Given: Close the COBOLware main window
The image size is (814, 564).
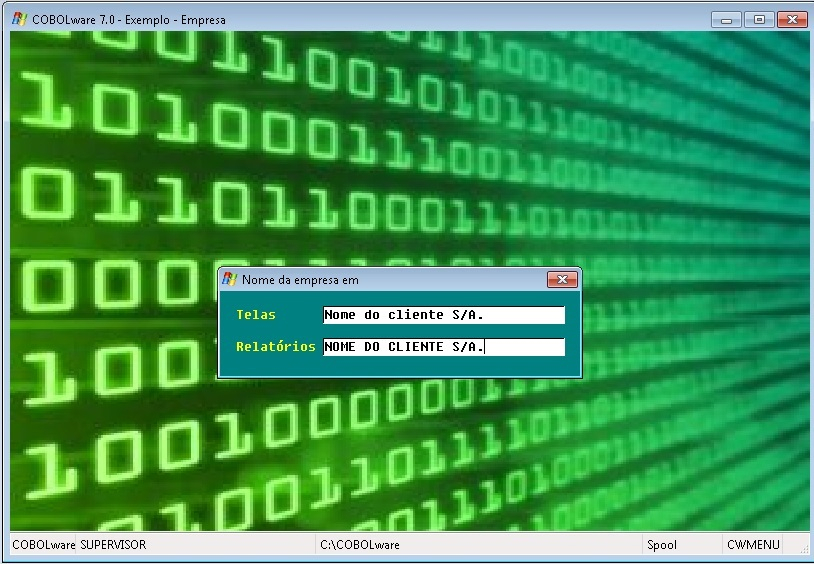Looking at the screenshot, I should tap(792, 20).
